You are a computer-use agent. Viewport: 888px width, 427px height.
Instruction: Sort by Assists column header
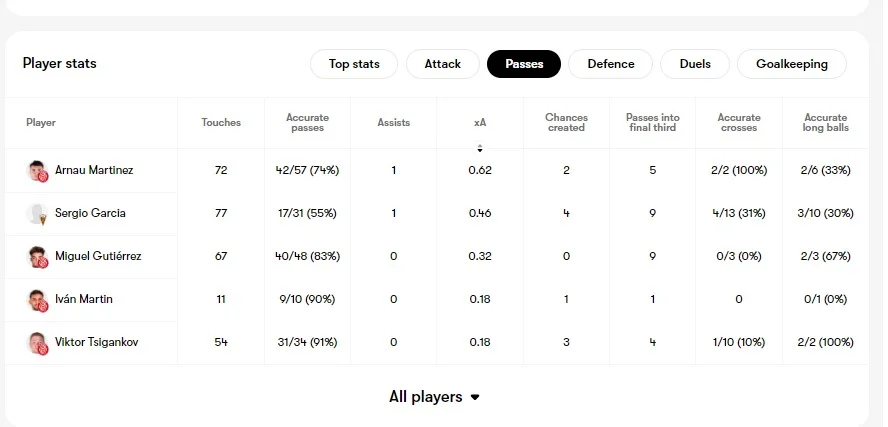pyautogui.click(x=394, y=123)
